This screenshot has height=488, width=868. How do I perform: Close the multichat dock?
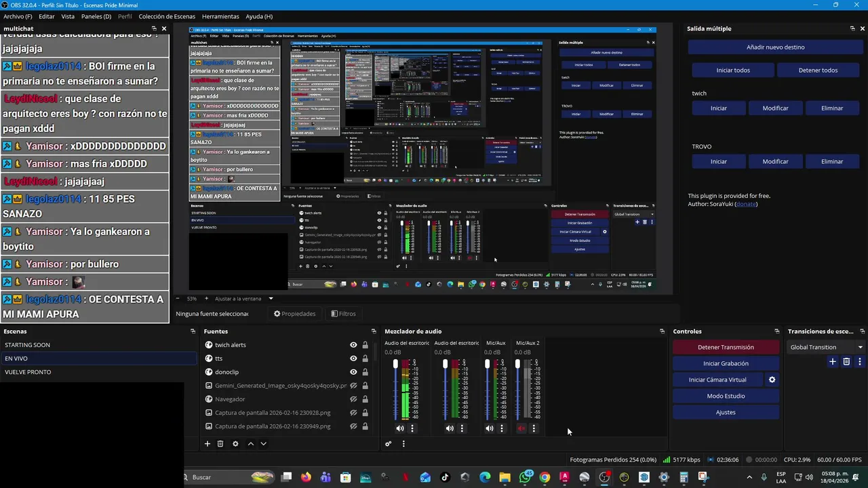pos(163,28)
